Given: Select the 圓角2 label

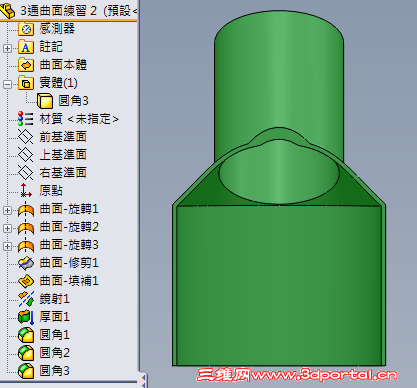Looking at the screenshot, I should click(x=54, y=353).
